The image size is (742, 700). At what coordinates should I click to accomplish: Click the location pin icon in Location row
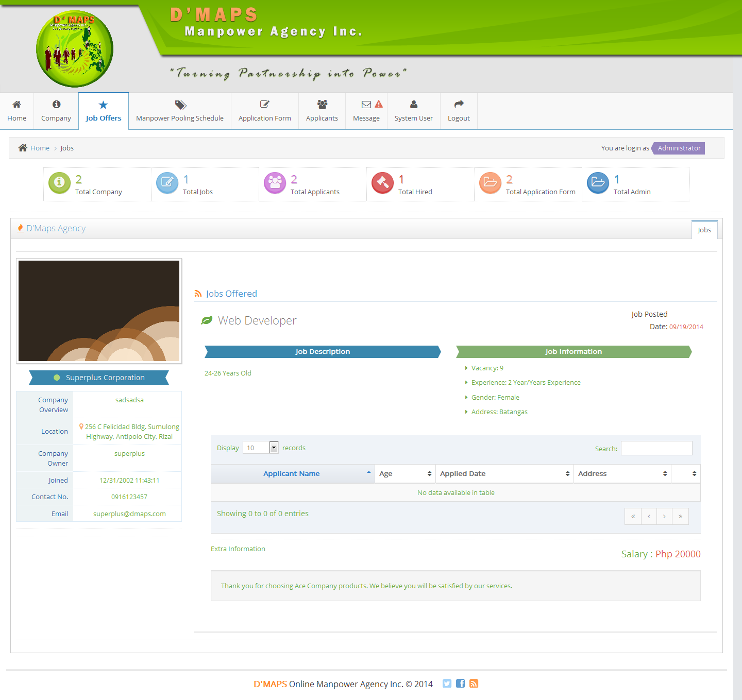pyautogui.click(x=81, y=426)
